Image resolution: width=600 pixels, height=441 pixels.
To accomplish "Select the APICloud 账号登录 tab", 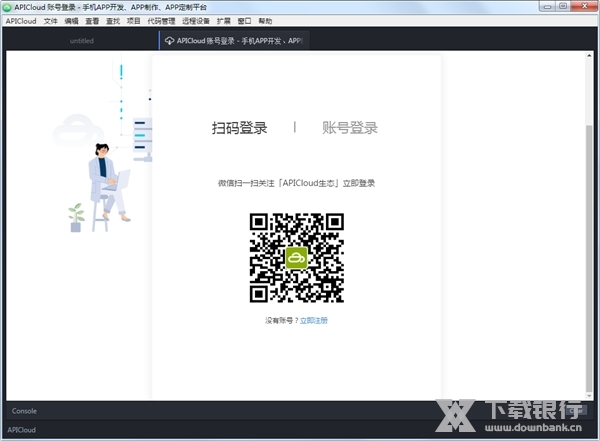I will [x=234, y=41].
